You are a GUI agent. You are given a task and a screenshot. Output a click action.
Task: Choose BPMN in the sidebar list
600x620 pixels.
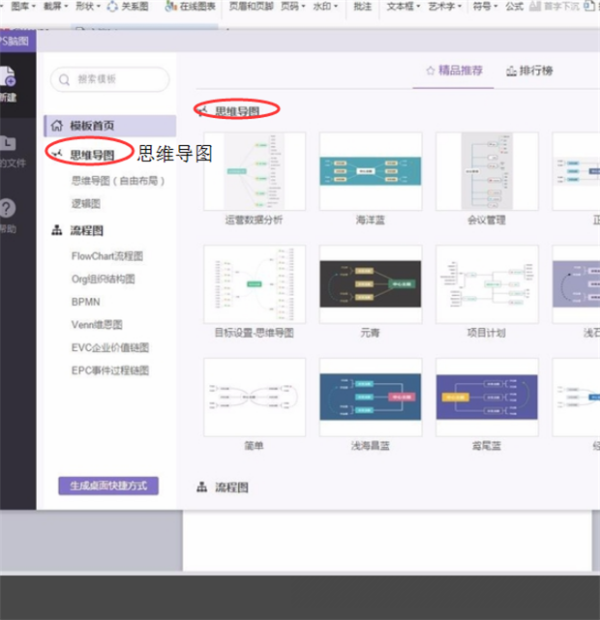(85, 302)
